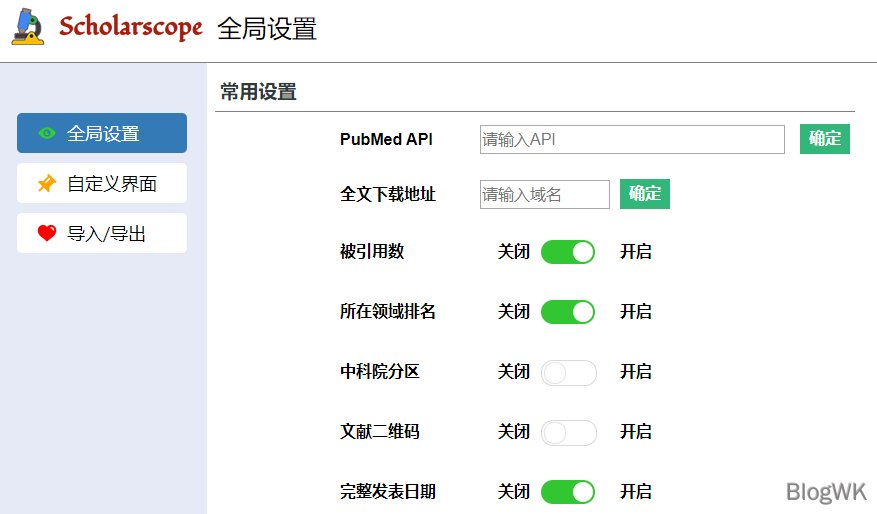Click 关闭 label beside 被引用数 toggle
This screenshot has width=877, height=514.
514,252
